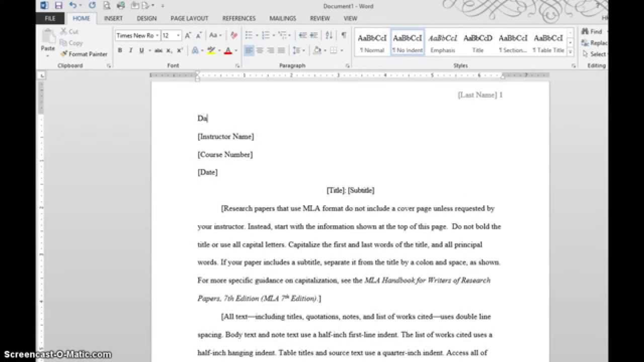Apply paragraph shading color
644x362 pixels.
point(317,50)
